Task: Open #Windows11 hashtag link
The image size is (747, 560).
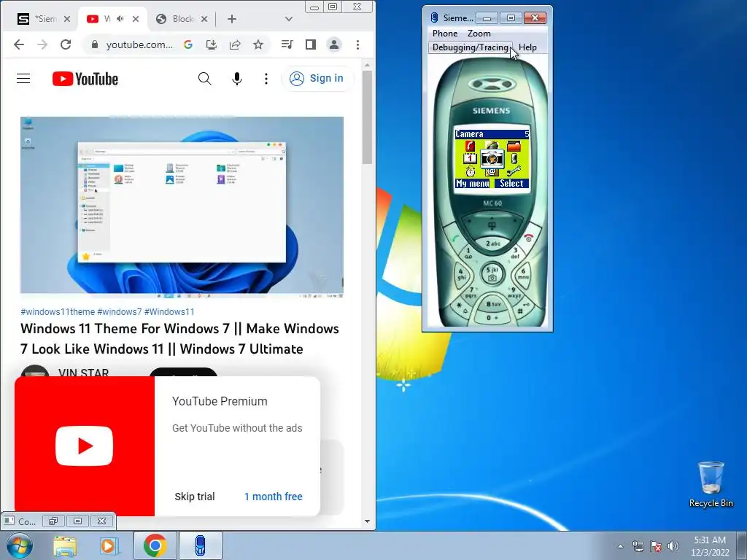Action: (x=169, y=312)
